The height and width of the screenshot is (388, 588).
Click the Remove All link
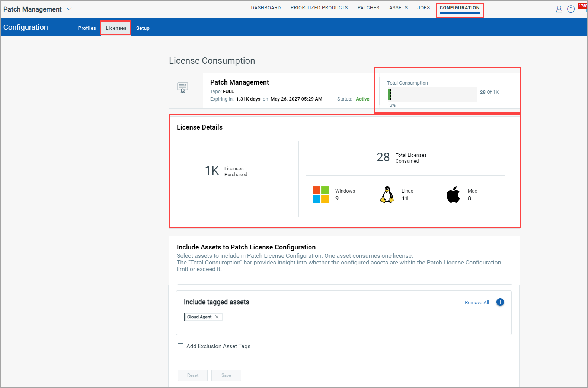coord(477,303)
